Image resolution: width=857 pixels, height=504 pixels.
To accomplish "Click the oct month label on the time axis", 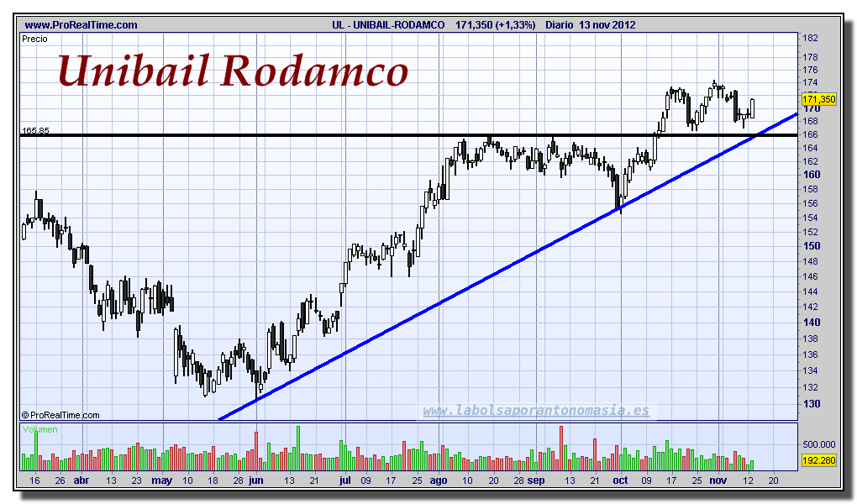I will [620, 480].
